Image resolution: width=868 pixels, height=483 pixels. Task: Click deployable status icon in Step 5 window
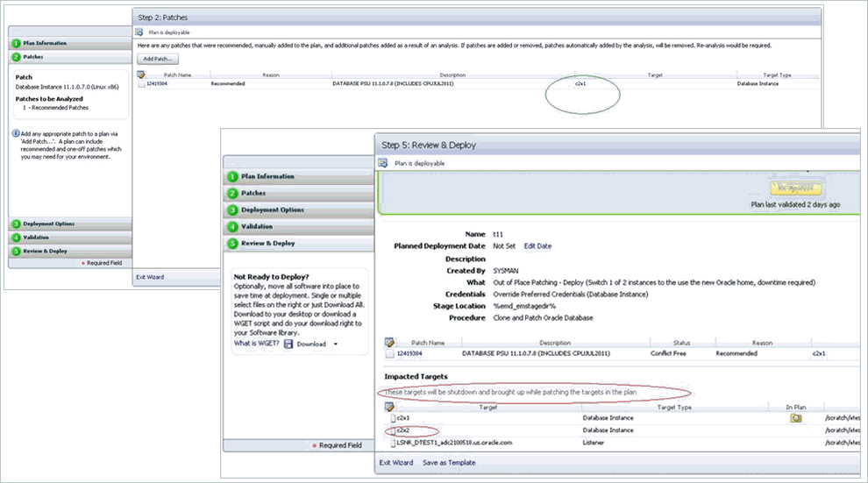tap(383, 163)
